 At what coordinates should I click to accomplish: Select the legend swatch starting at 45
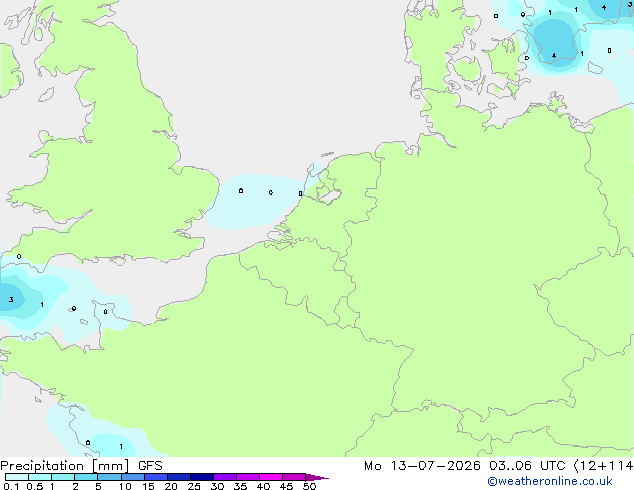pyautogui.click(x=294, y=477)
